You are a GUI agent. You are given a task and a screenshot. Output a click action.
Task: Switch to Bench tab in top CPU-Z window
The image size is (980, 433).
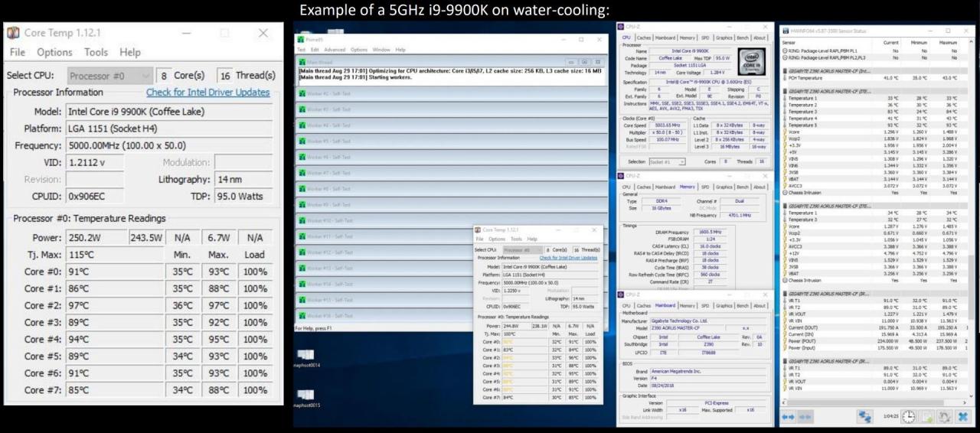click(x=743, y=37)
